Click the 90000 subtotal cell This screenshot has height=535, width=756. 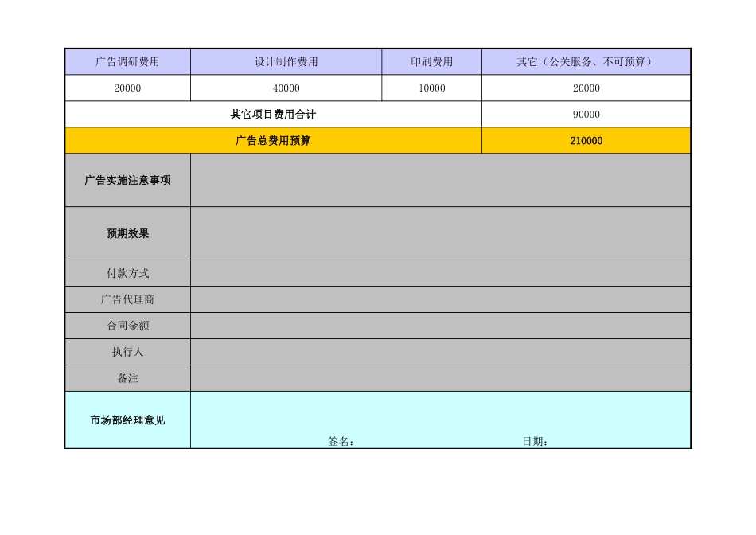point(585,114)
